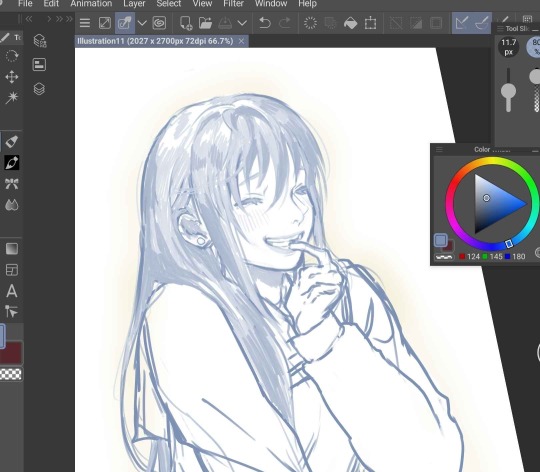Select the Blend tool
Screen dimensions: 540x472
pyautogui.click(x=12, y=205)
